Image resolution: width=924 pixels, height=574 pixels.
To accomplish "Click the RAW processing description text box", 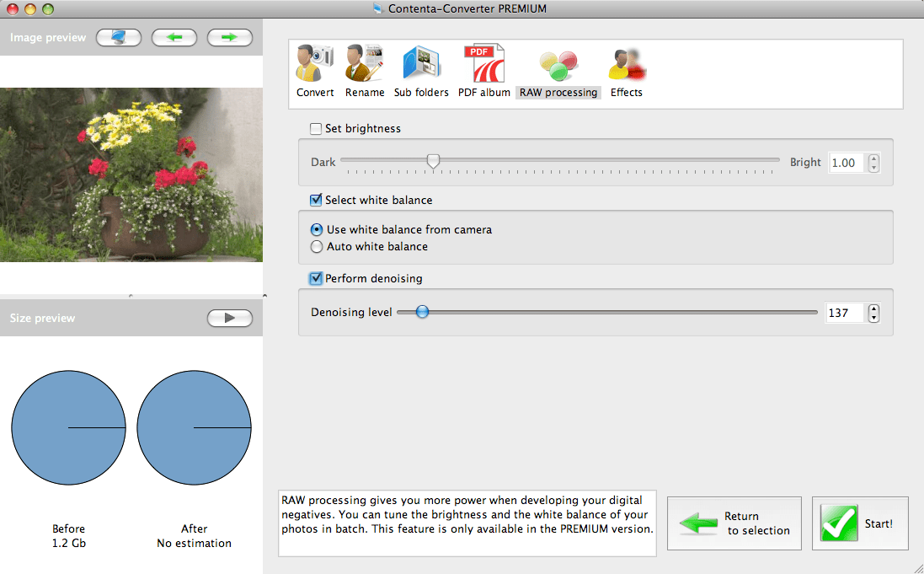I will click(467, 523).
